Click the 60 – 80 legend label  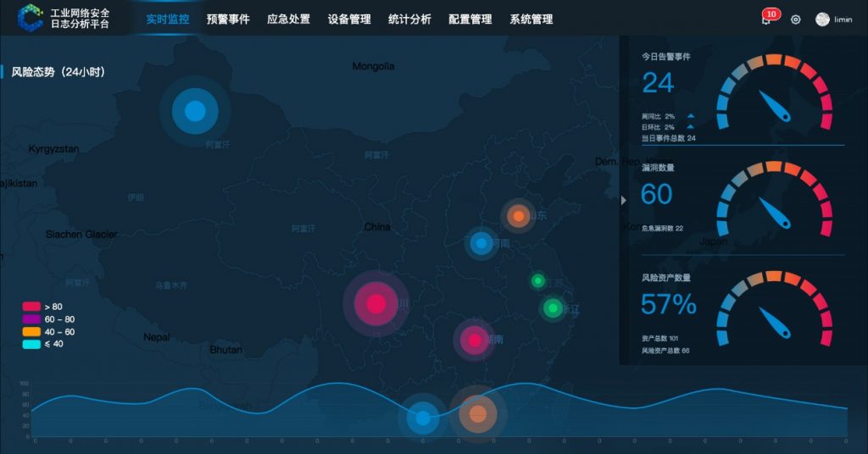[60, 319]
